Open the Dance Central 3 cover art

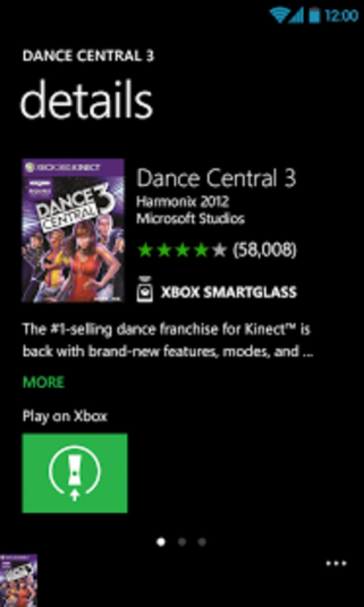pos(73,231)
